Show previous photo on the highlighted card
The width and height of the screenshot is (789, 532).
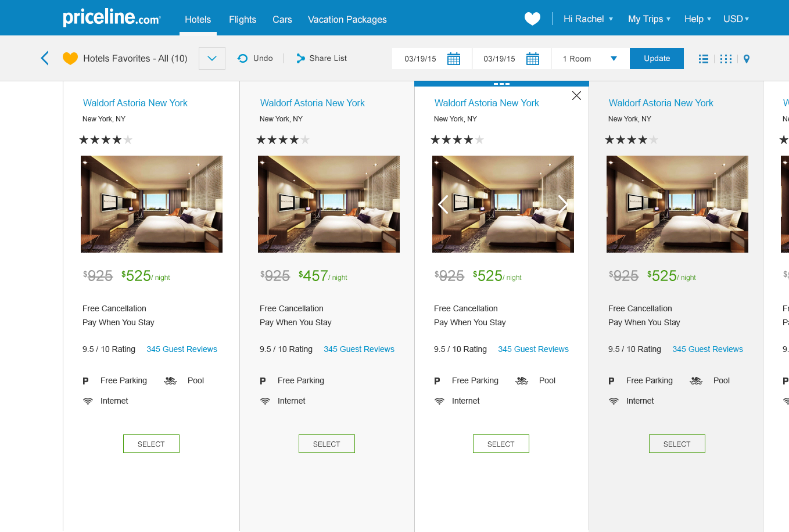click(443, 204)
